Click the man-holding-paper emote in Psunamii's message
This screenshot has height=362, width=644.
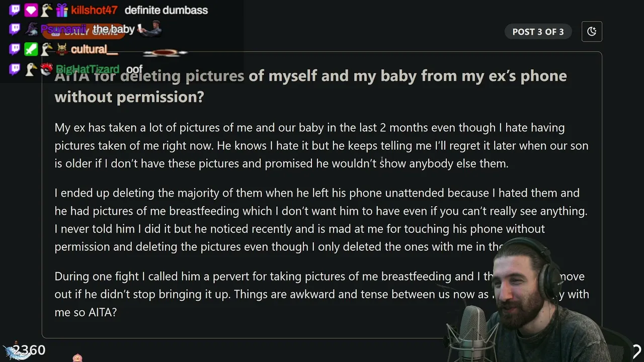click(149, 30)
